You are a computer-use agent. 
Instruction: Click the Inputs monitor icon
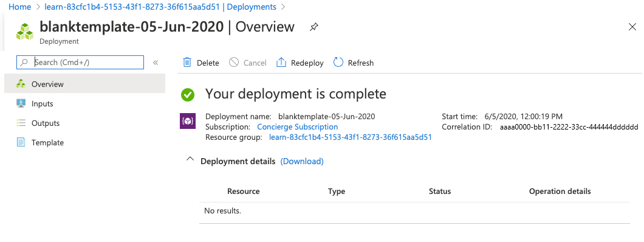pyautogui.click(x=21, y=103)
